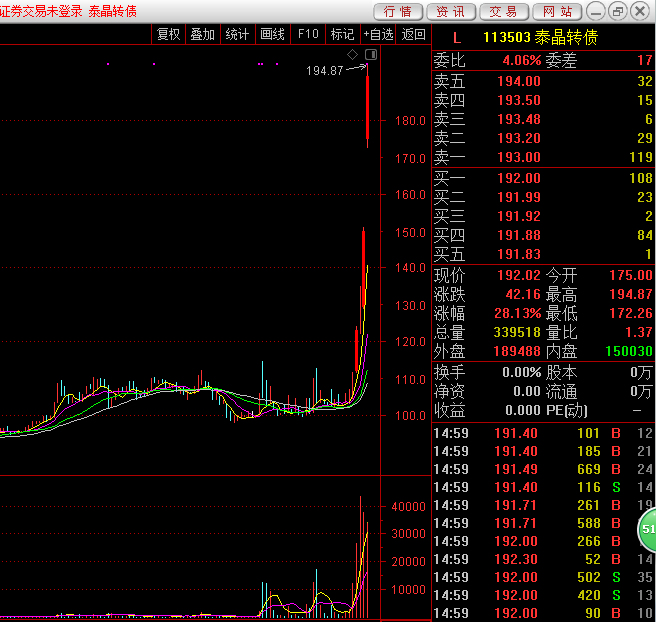Click the 150.0 price axis label
This screenshot has height=622, width=656.
[x=410, y=233]
